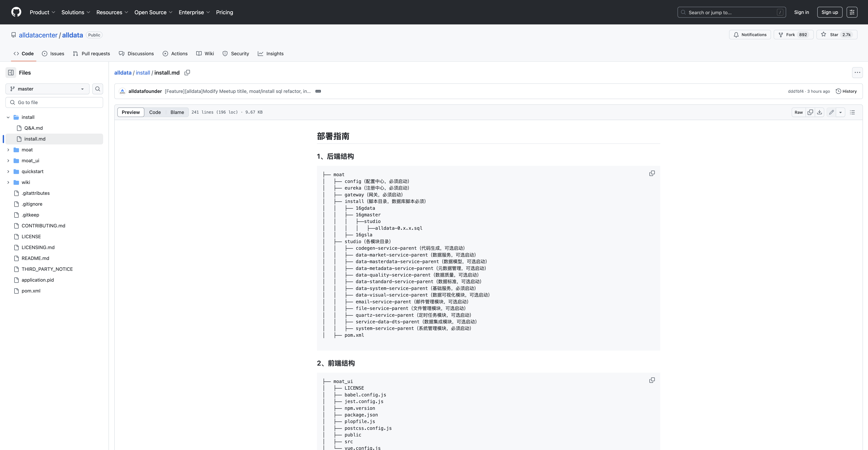This screenshot has height=450, width=868.
Task: Go to install breadcrumb folder
Action: click(x=143, y=73)
